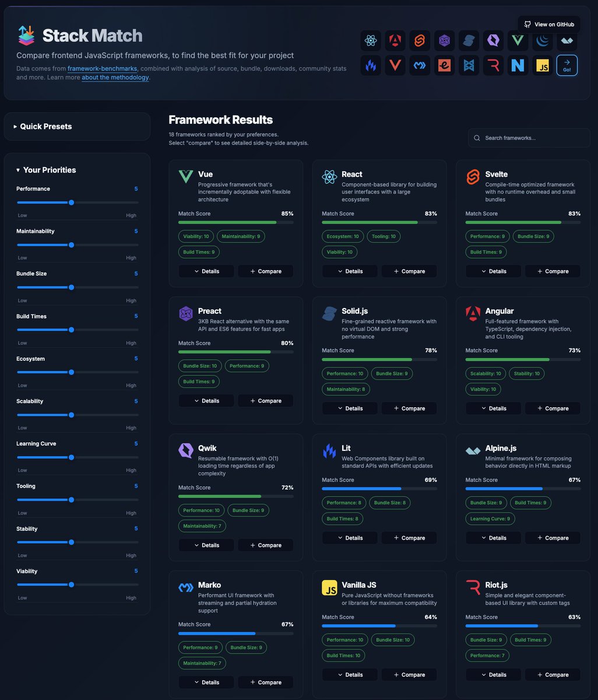Select the red V logo in header grid
This screenshot has width=598, height=700.
click(x=395, y=65)
